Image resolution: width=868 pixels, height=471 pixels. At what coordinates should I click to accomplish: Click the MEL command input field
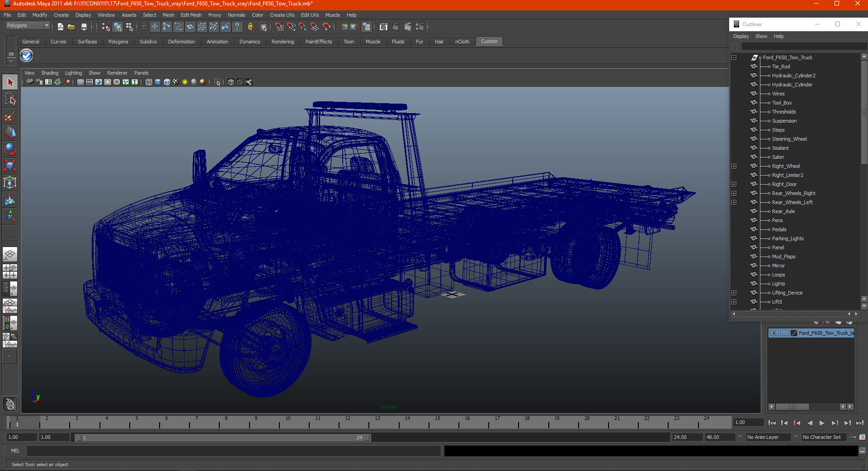tap(233, 451)
